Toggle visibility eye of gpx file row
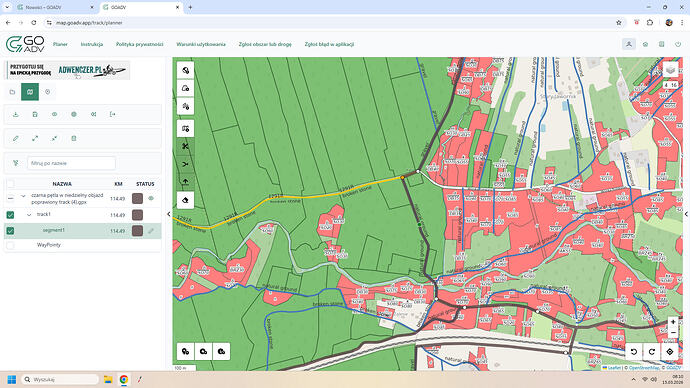 (x=151, y=198)
